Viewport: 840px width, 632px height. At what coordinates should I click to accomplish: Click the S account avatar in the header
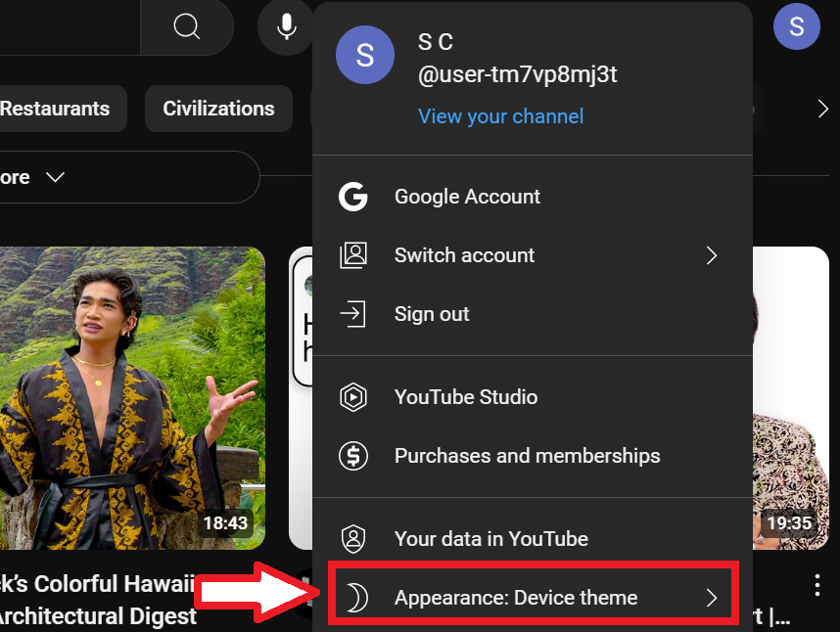(797, 26)
